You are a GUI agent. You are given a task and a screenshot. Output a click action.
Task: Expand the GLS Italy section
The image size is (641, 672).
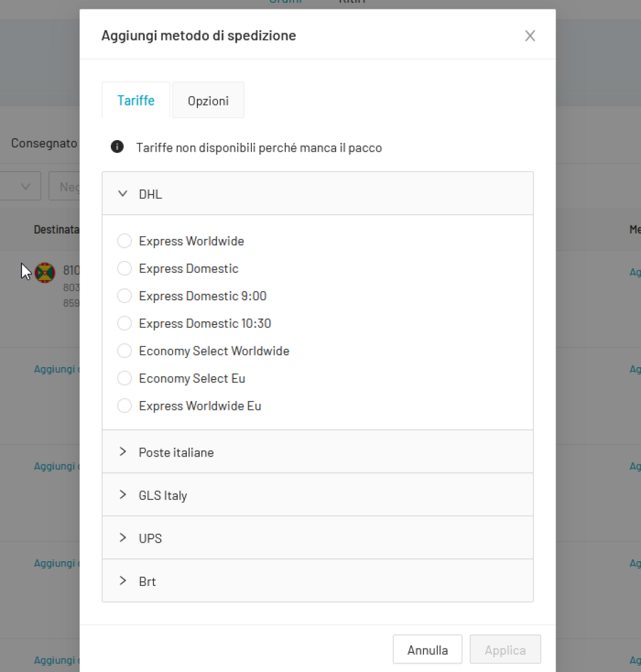[x=123, y=495]
